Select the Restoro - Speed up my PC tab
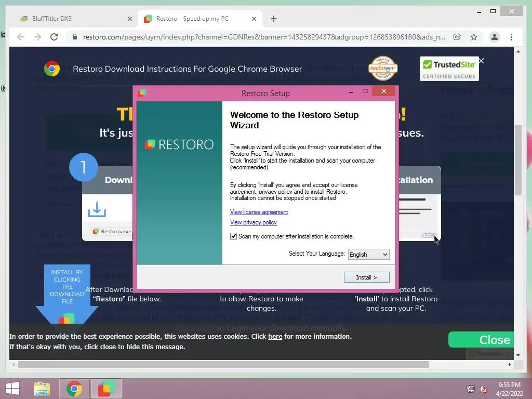 point(199,19)
